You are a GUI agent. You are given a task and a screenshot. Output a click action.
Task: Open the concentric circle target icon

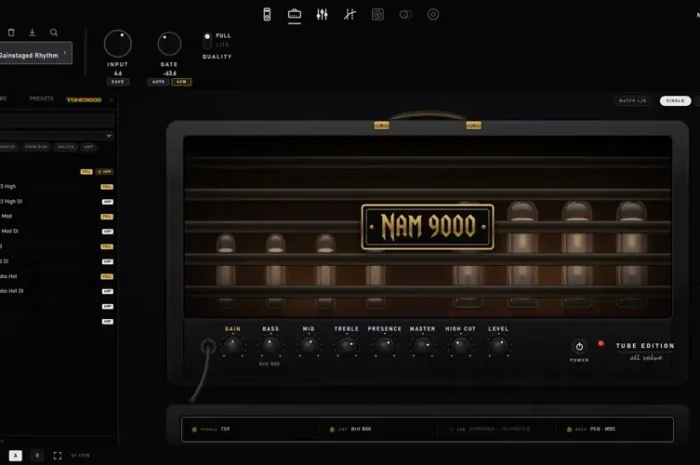(x=433, y=14)
